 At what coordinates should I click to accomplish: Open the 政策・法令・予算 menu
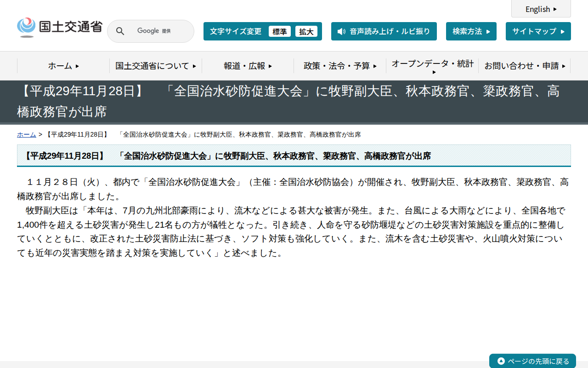pos(339,66)
